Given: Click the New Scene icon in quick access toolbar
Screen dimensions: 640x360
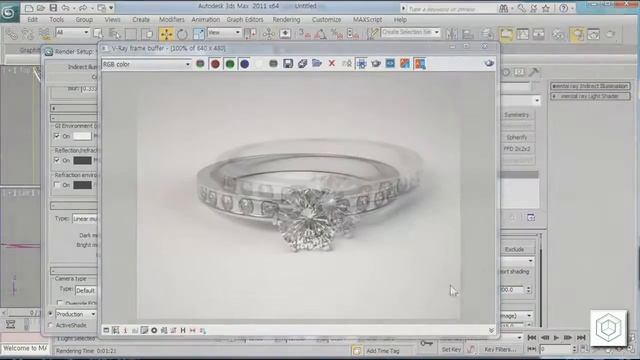Looking at the screenshot, I should point(29,8).
